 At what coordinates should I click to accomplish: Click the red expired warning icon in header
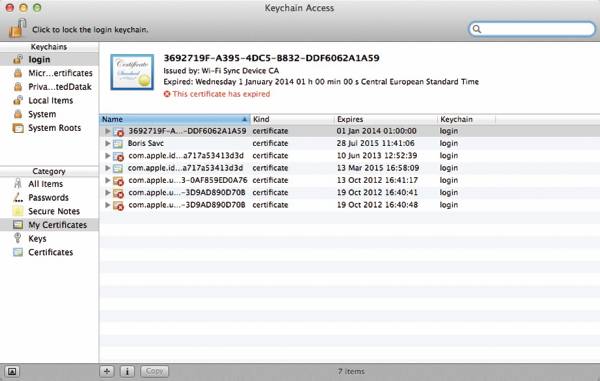167,94
